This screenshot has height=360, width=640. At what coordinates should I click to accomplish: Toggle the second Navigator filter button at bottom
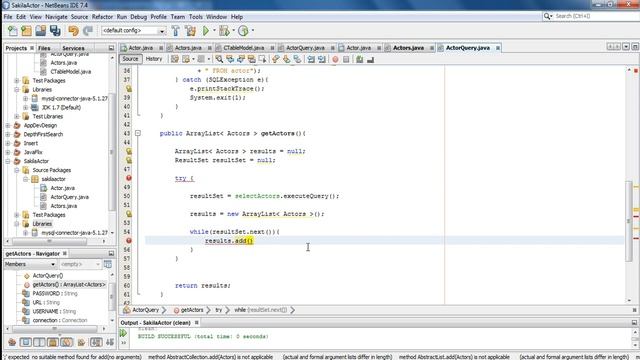pyautogui.click(x=26, y=342)
